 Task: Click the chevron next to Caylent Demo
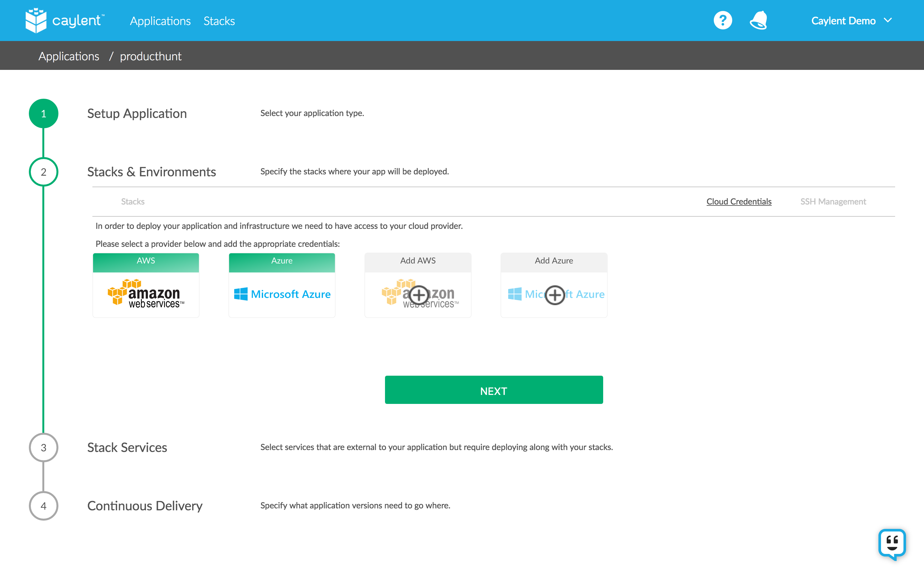coord(888,21)
